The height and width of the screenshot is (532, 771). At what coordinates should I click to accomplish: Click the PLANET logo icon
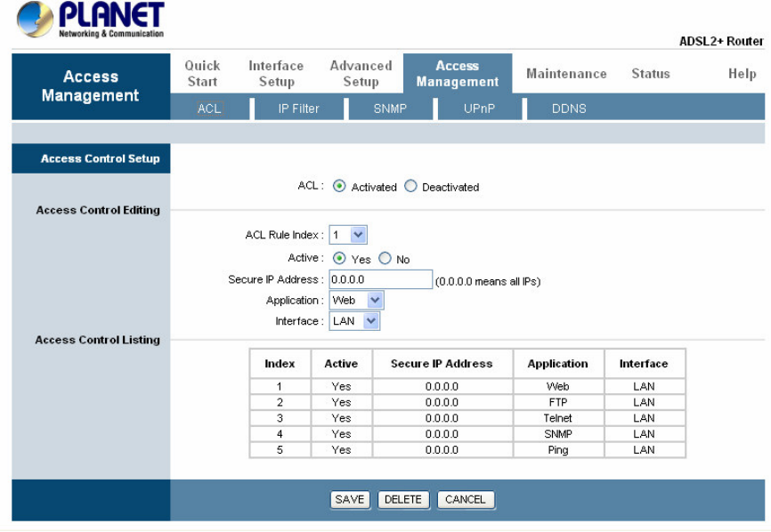35,20
